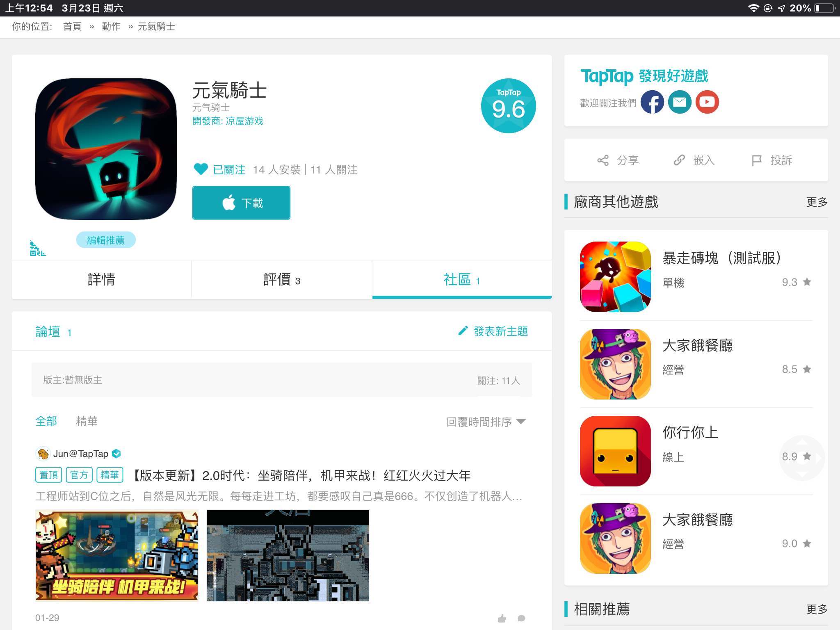Click the location arrow icon in status bar

[x=781, y=8]
